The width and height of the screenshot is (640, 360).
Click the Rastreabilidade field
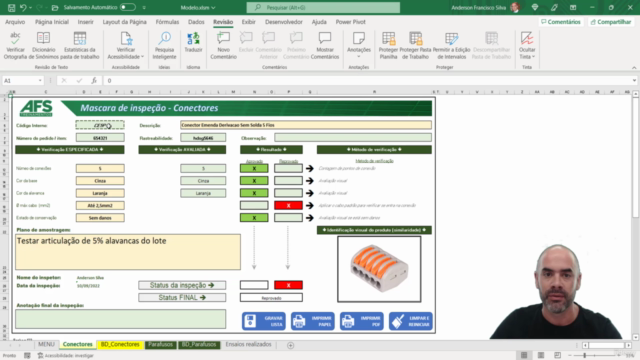pos(203,138)
